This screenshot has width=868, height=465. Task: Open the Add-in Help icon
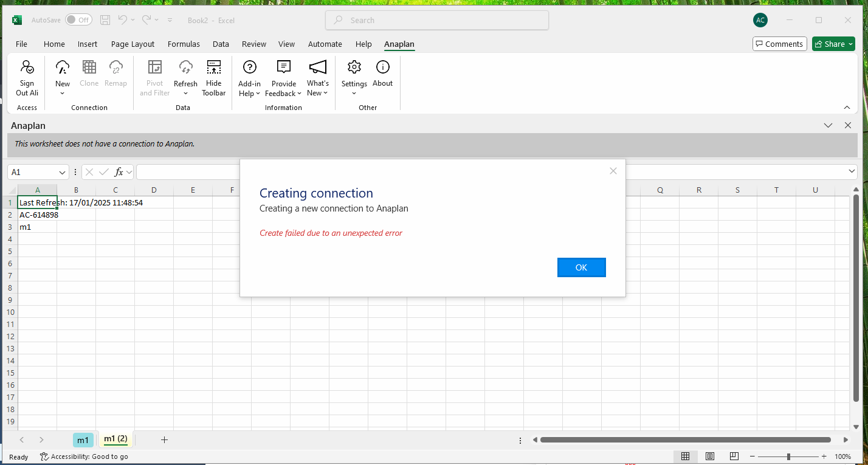tap(249, 67)
